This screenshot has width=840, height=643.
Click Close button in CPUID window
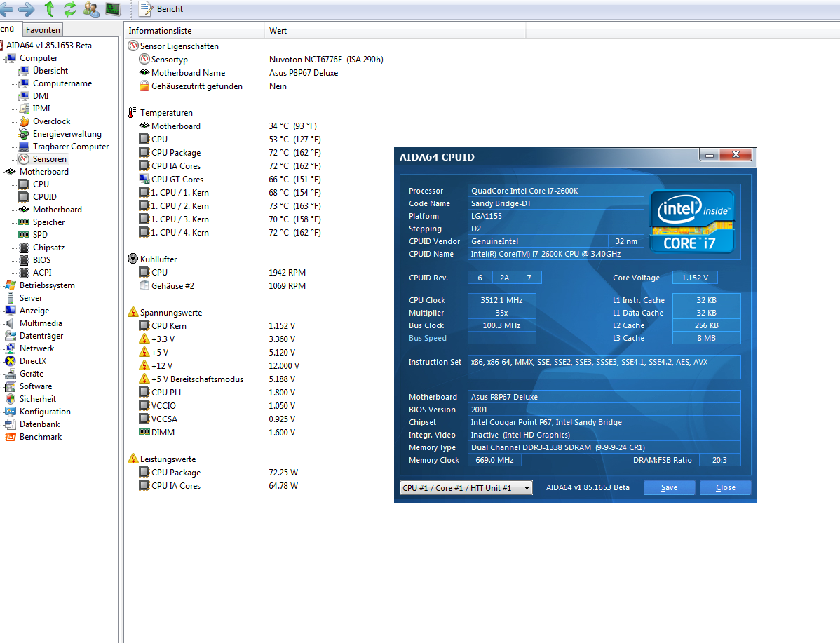[725, 487]
